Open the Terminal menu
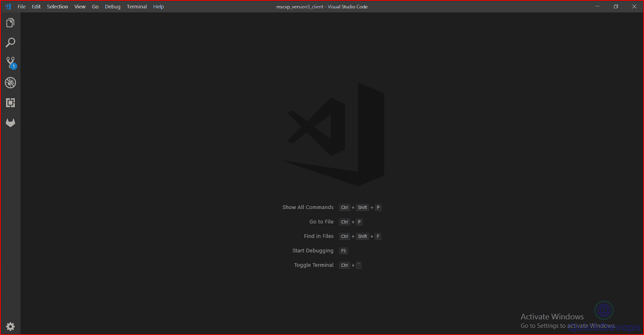Screen dimensions: 644x335 [137, 6]
